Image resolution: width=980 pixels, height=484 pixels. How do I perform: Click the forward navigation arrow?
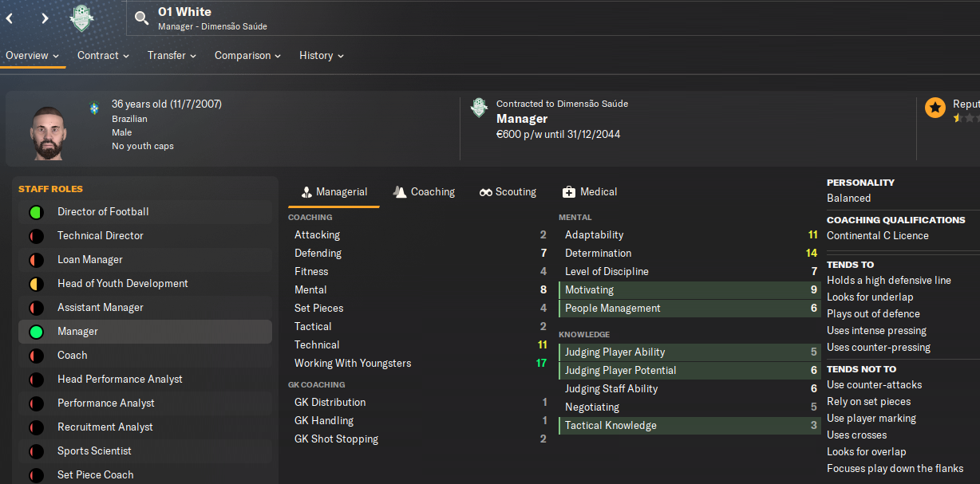point(45,18)
